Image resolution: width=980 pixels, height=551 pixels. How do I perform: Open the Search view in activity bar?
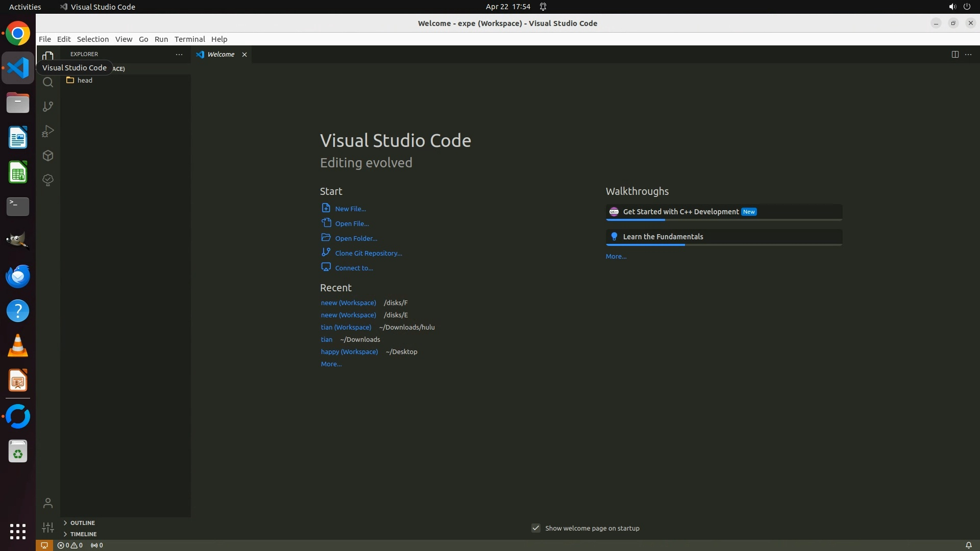[x=48, y=82]
